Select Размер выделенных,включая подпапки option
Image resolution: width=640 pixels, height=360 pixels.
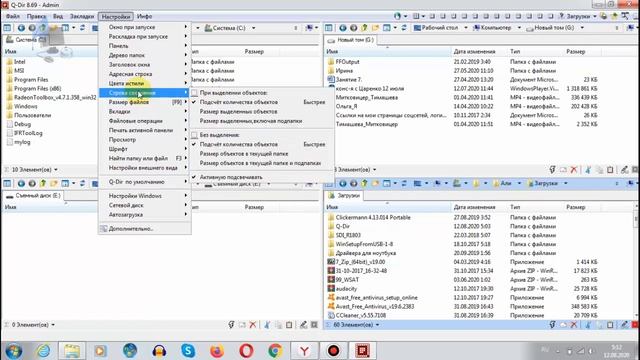261,121
